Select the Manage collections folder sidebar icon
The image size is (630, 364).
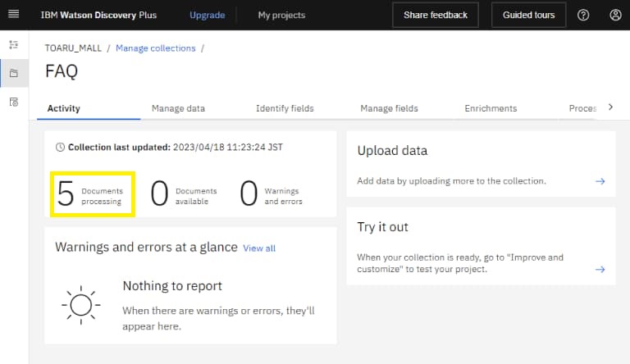(x=13, y=73)
